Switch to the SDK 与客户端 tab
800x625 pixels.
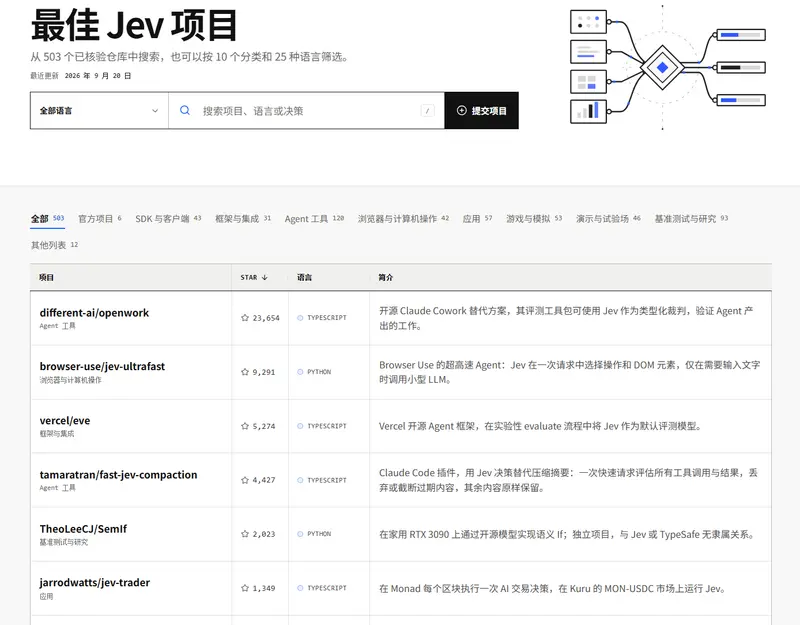tap(168, 219)
